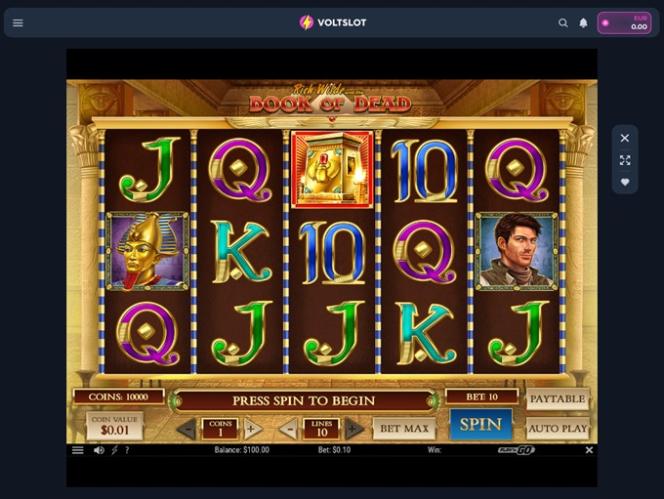Toggle fast play lightning icon
Viewport: 664px width, 499px height.
point(114,450)
